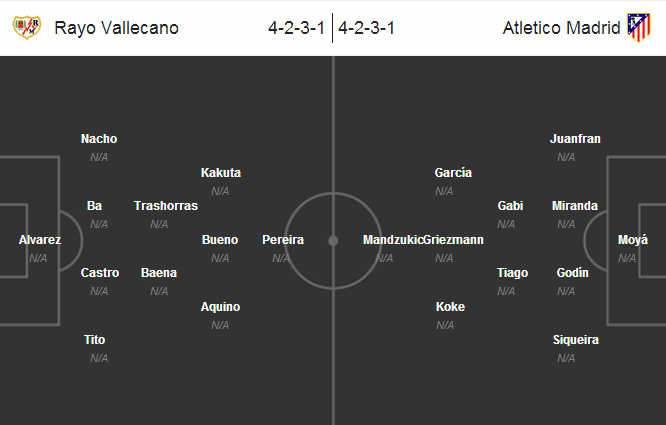Select goalkeeper Moyá on the pitch
Image resolution: width=666 pixels, height=425 pixels.
pyautogui.click(x=633, y=240)
